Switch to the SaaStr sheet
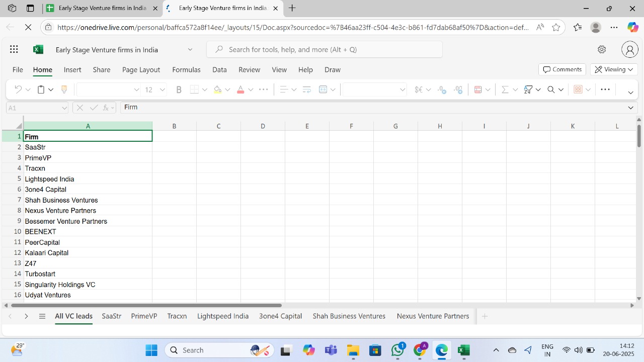This screenshot has width=644, height=362. pos(111,316)
